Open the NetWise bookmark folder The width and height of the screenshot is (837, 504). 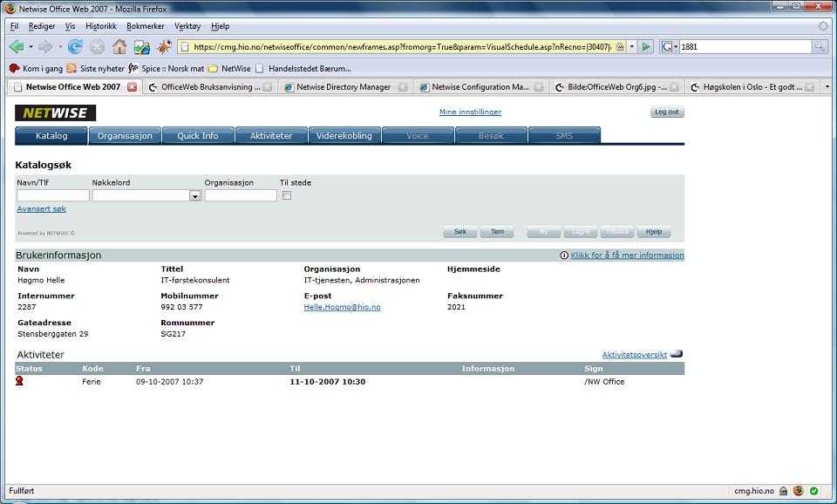pos(229,68)
